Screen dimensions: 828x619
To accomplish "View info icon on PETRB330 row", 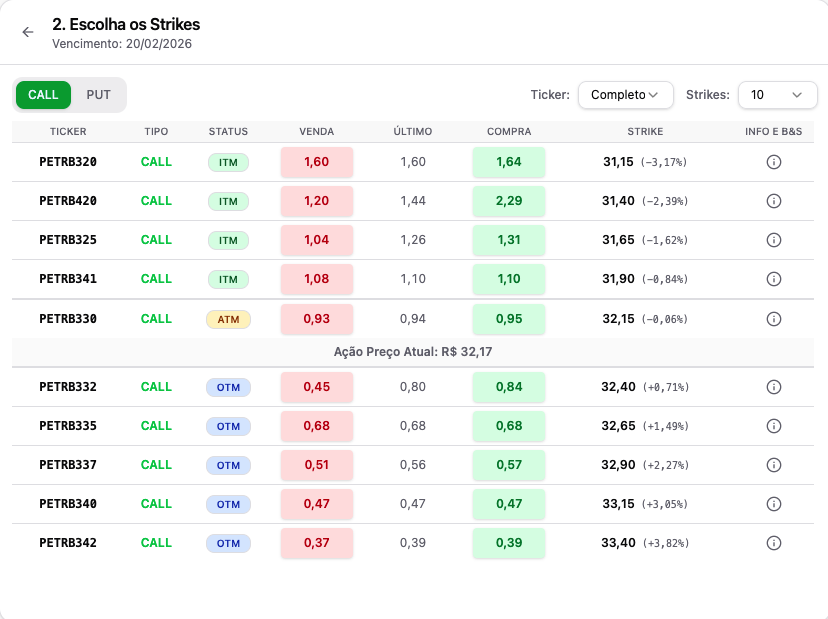I will (774, 319).
